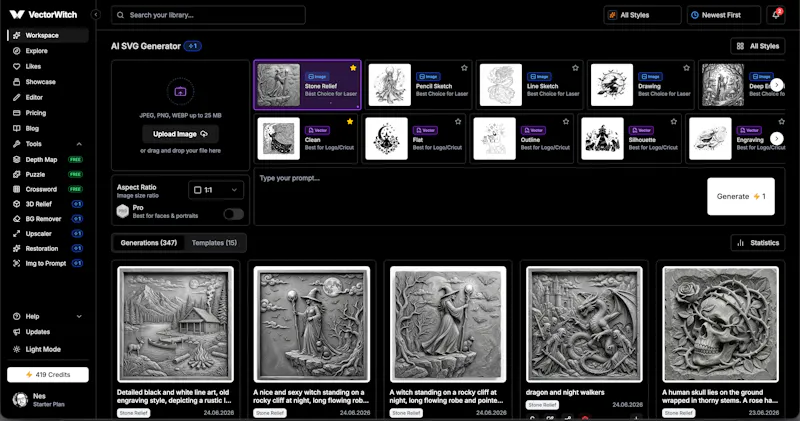Open the cabin landscape generation image
This screenshot has width=800, height=421.
tap(176, 324)
